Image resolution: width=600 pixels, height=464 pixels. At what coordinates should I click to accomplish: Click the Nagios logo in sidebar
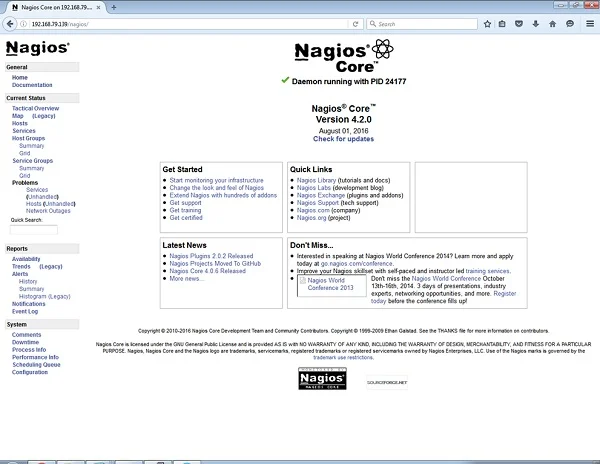pyautogui.click(x=38, y=48)
